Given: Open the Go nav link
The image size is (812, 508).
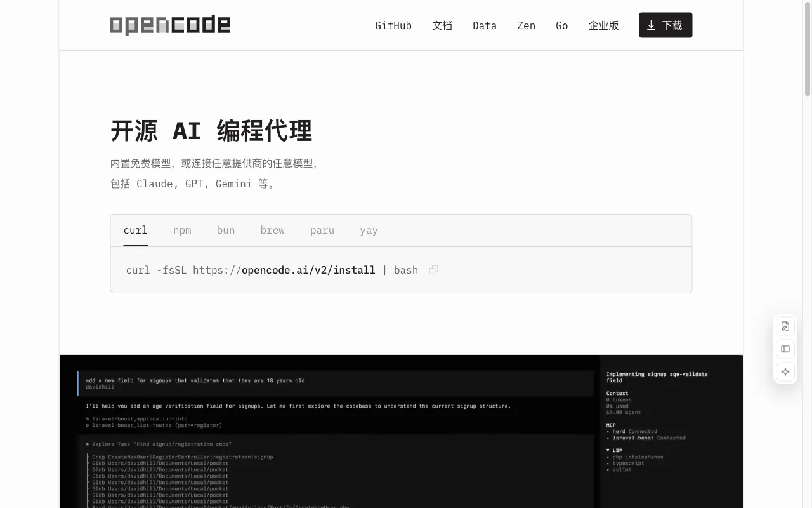Looking at the screenshot, I should [562, 25].
